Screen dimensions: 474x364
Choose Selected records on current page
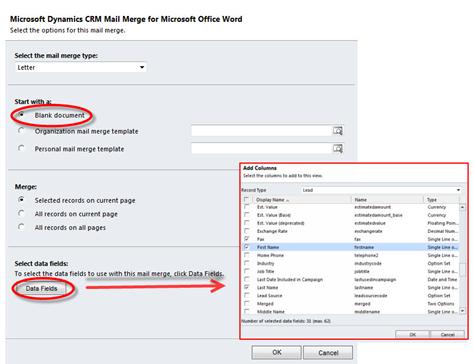pyautogui.click(x=21, y=200)
